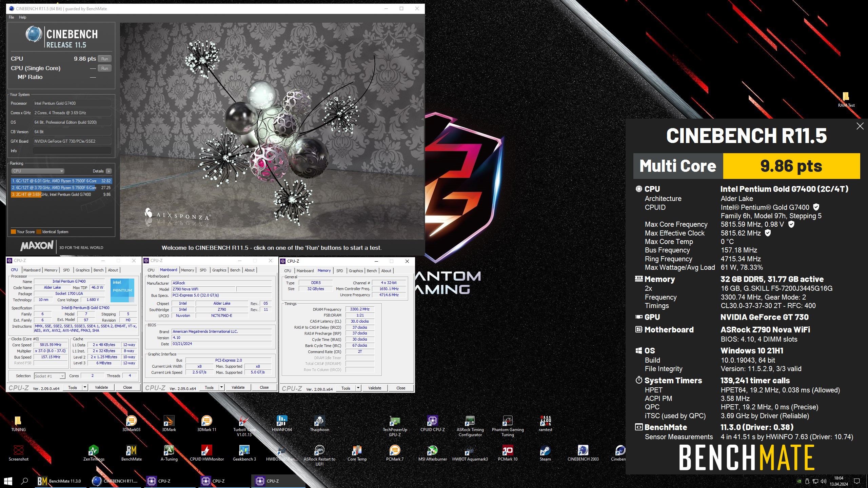The image size is (868, 488).
Task: Select the Ryzen 5 7500F 32.82 ranking row
Action: (61, 181)
